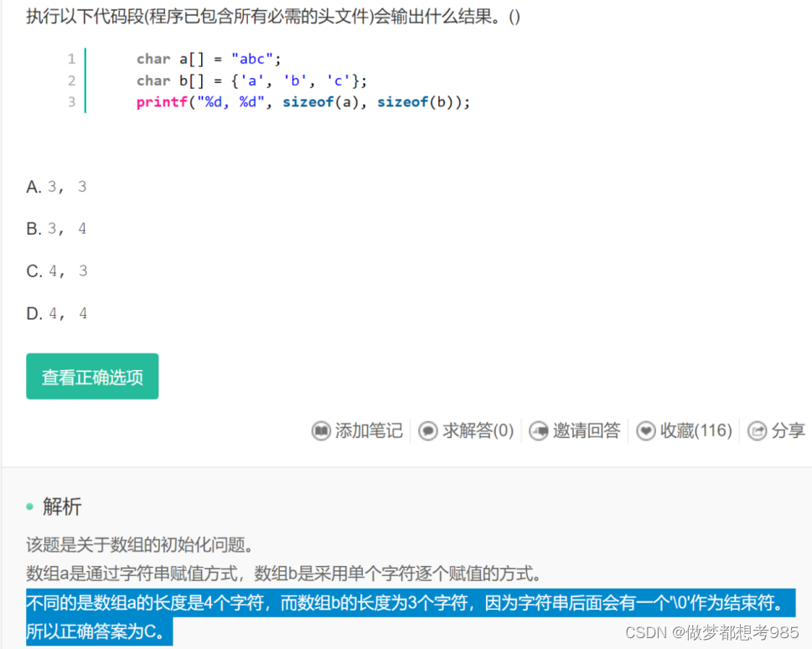812x649 pixels.
Task: Click the 查看正确选项 green button
Action: (x=92, y=376)
